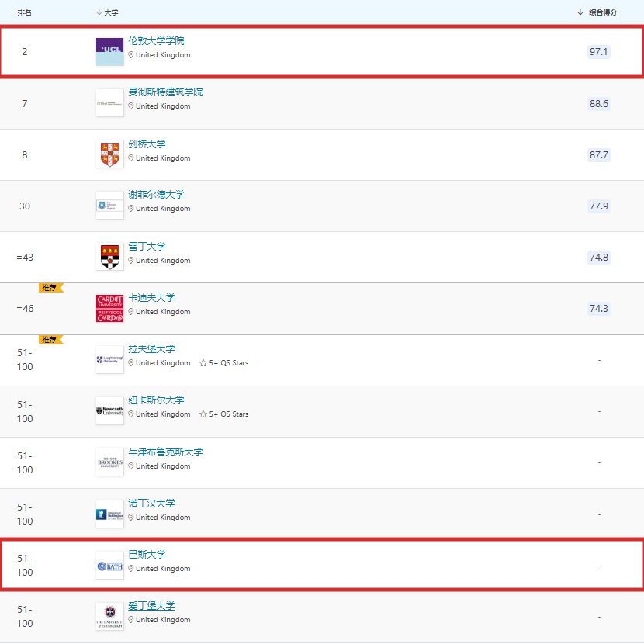Image resolution: width=644 pixels, height=644 pixels.
Task: Click rank 2 in the 伦敦大学学院 row
Action: (25, 52)
